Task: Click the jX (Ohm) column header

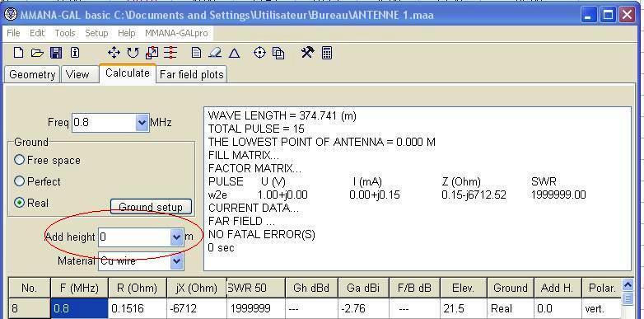Action: 197,288
